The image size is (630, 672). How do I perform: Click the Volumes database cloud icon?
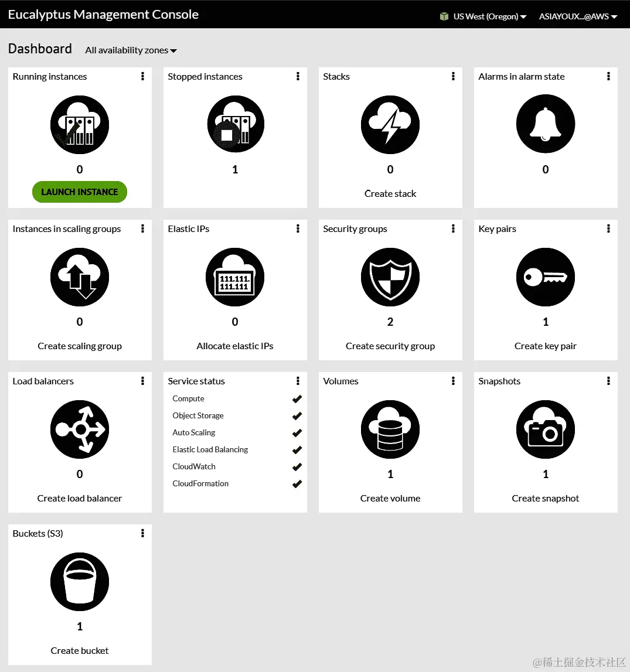(390, 429)
